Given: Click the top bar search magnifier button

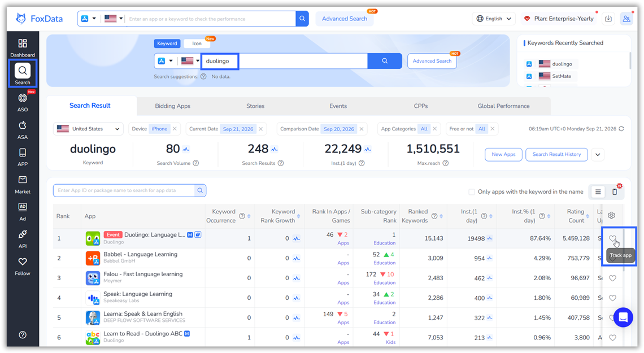Looking at the screenshot, I should point(302,19).
